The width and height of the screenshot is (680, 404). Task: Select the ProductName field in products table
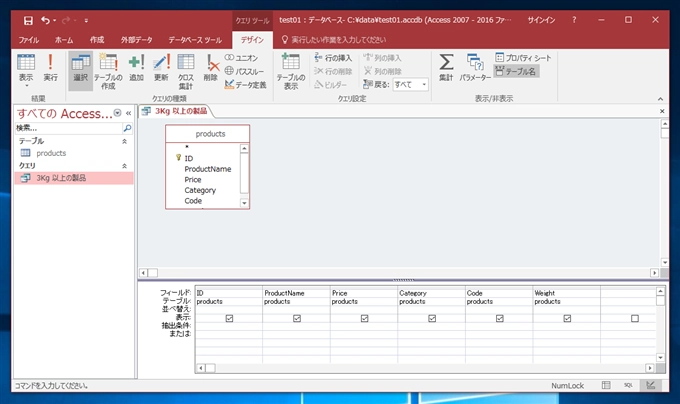click(x=207, y=169)
